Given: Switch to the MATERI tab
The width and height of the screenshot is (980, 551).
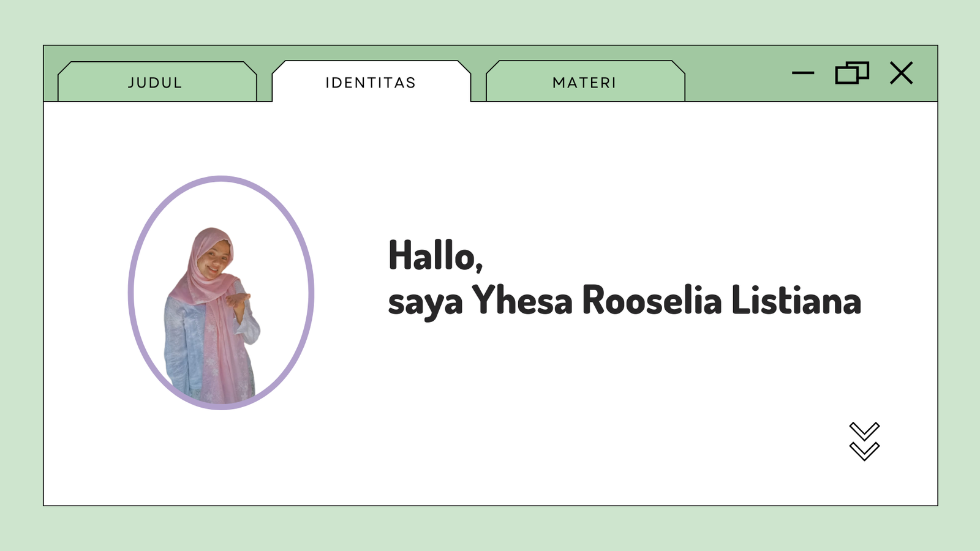Looking at the screenshot, I should (584, 83).
